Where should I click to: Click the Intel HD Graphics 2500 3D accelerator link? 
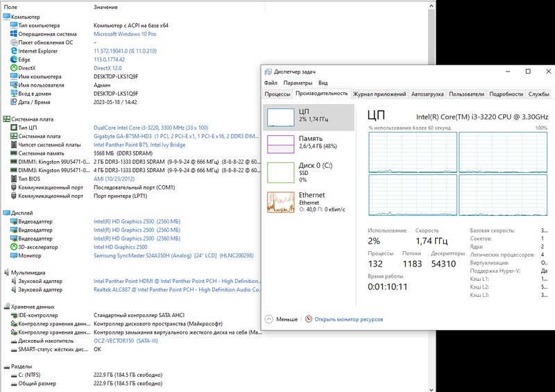(x=120, y=247)
